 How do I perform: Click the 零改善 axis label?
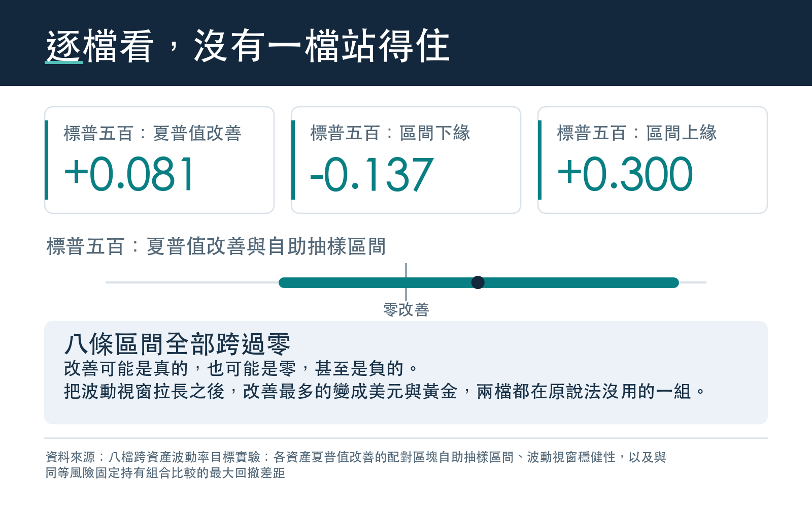(406, 309)
